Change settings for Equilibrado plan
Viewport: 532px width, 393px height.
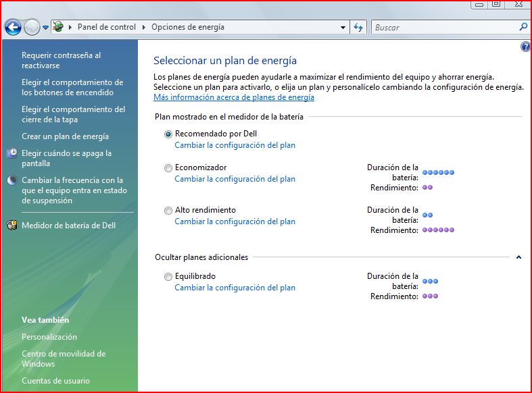235,288
